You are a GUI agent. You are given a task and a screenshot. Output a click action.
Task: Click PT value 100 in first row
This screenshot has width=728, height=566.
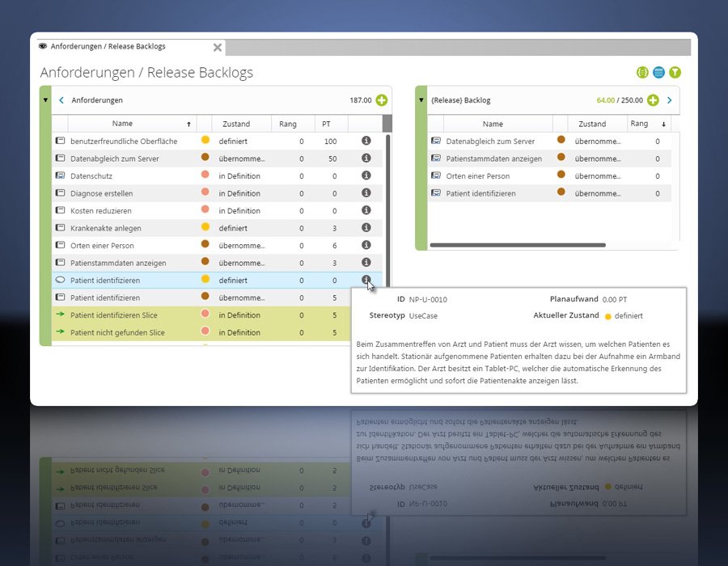(331, 141)
